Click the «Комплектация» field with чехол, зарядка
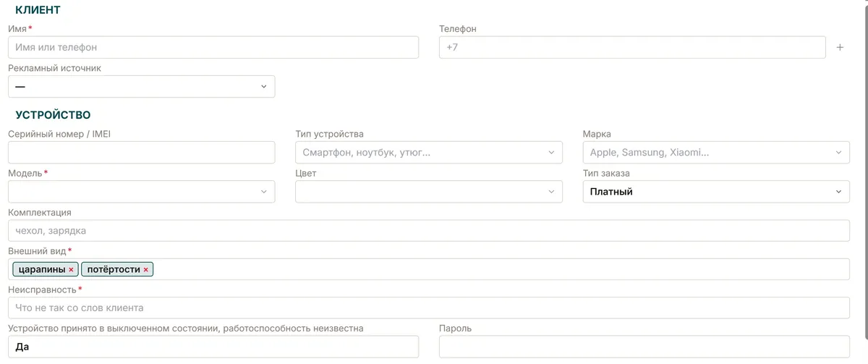The width and height of the screenshot is (868, 364). point(429,231)
